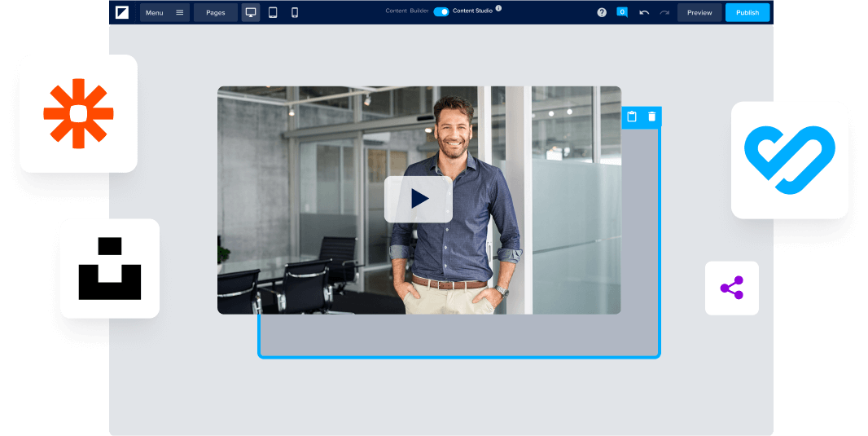
Task: Redo the last action
Action: pyautogui.click(x=664, y=12)
